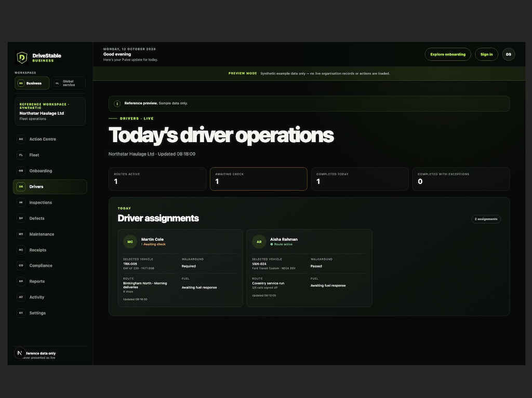Click the DR icon beside Drivers
Image resolution: width=532 pixels, height=398 pixels.
pos(21,186)
